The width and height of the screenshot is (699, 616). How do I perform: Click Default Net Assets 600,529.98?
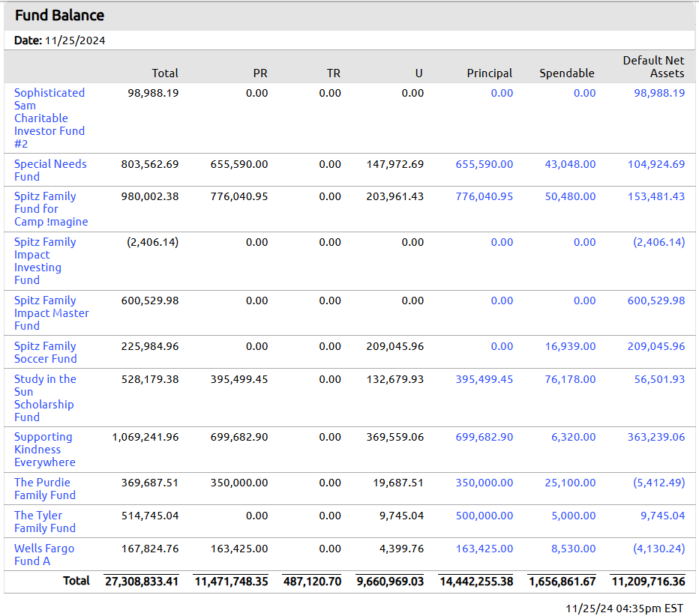656,301
